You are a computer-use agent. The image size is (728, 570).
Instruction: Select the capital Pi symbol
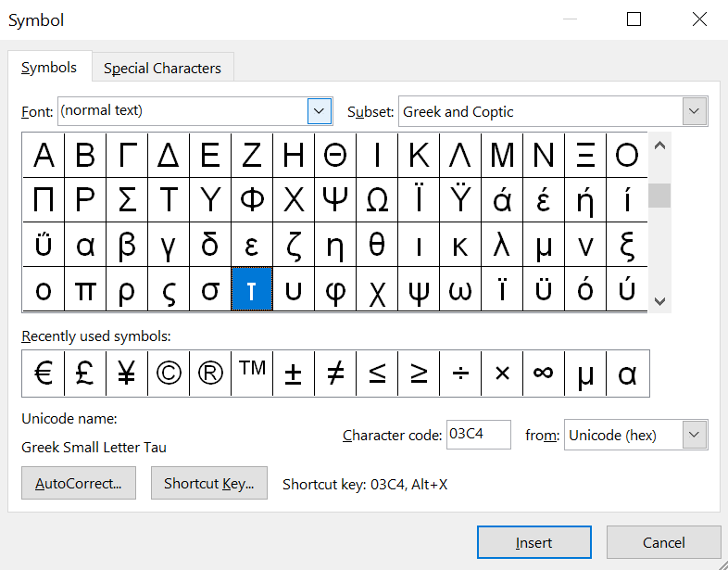pos(44,200)
